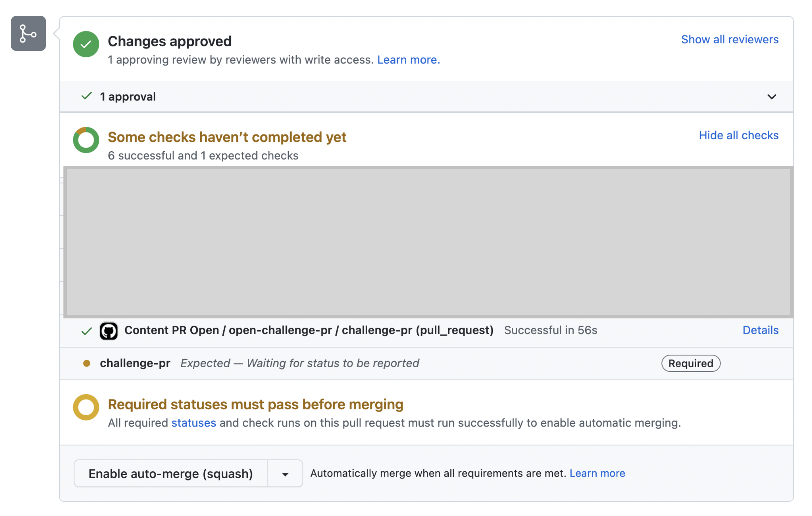812x516 pixels.
Task: Click the green check beside the challenge-pr pull_request run
Action: pyautogui.click(x=86, y=331)
